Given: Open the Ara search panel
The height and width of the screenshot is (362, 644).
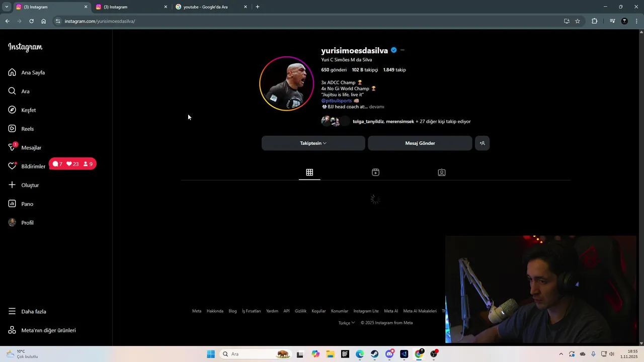Looking at the screenshot, I should (19, 91).
